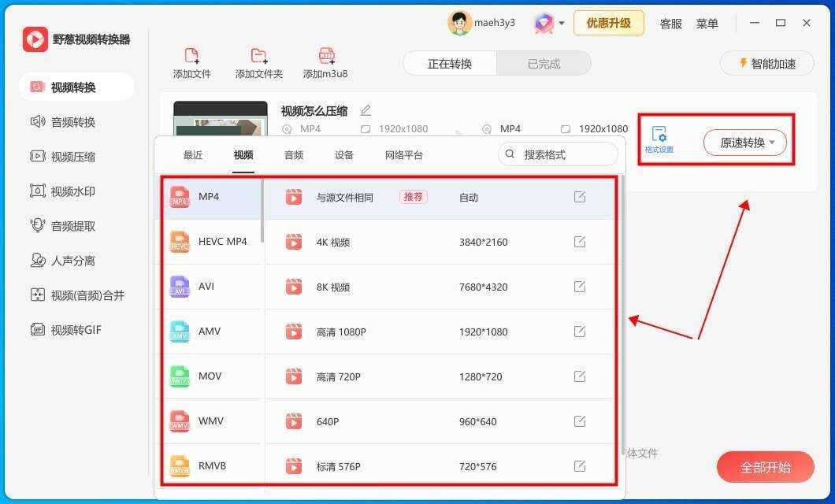Switch to the Network Platform tab
The height and width of the screenshot is (504, 835).
pyautogui.click(x=403, y=155)
